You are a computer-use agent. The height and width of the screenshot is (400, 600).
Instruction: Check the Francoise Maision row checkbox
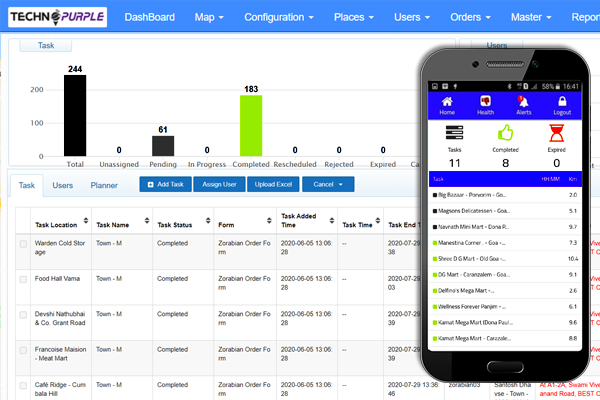tap(23, 350)
